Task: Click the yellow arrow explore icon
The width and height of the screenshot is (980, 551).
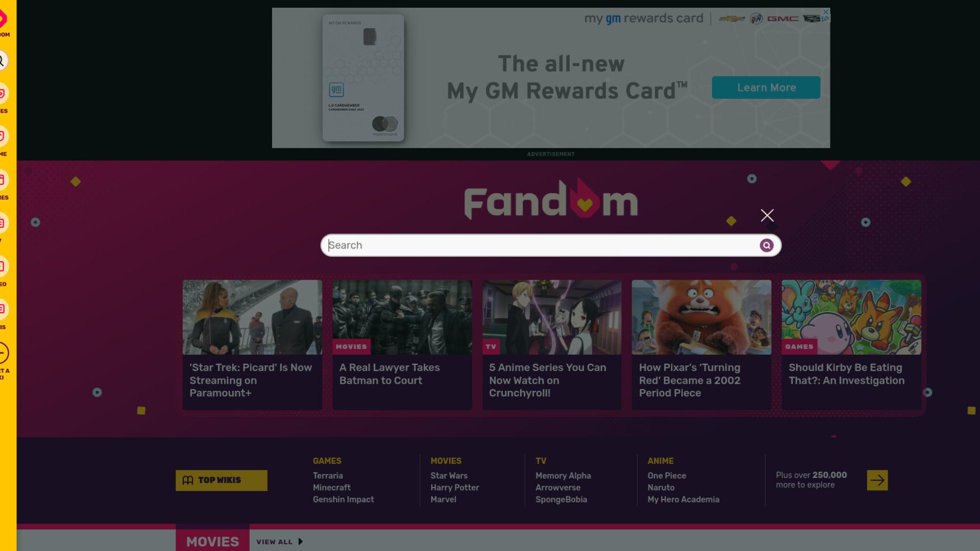Action: point(877,480)
